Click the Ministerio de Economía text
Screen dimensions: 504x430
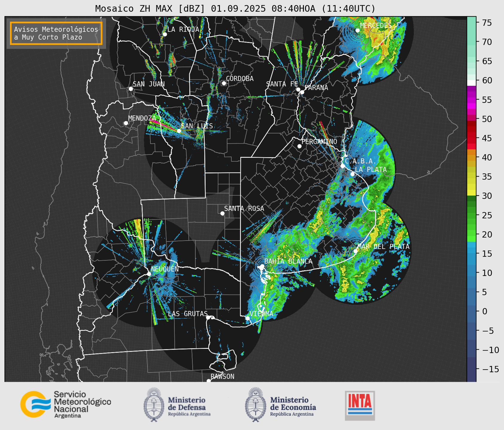(293, 406)
